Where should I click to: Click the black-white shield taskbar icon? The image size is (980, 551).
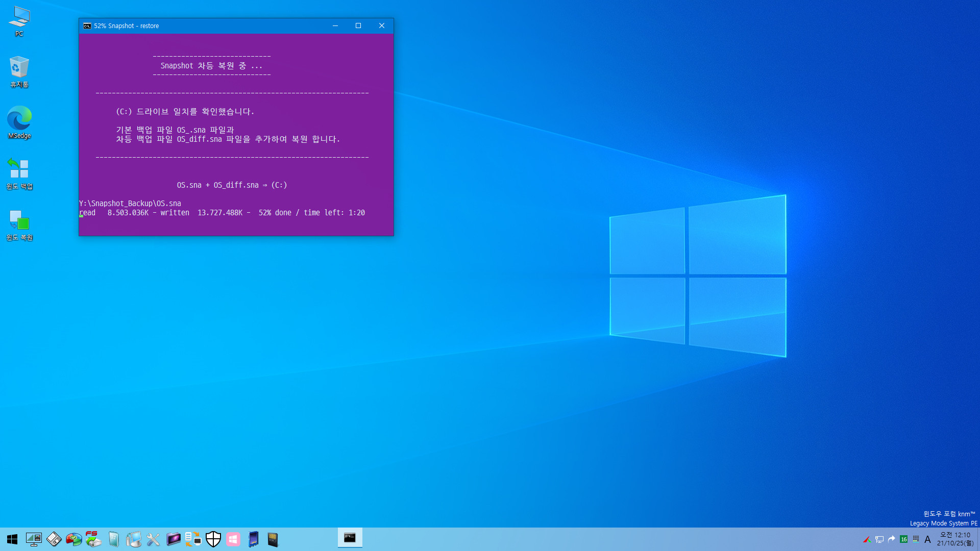(x=213, y=539)
